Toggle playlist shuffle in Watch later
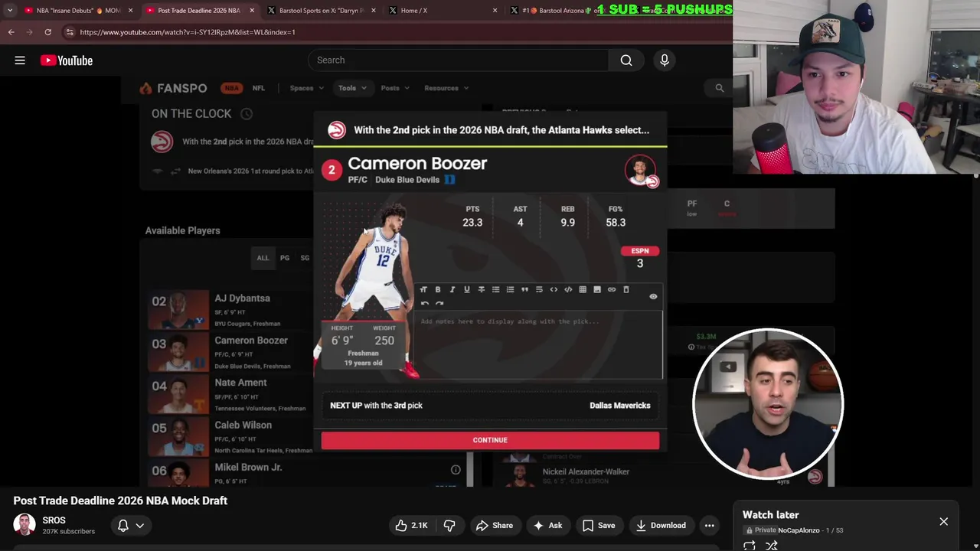The height and width of the screenshot is (551, 980). [772, 546]
